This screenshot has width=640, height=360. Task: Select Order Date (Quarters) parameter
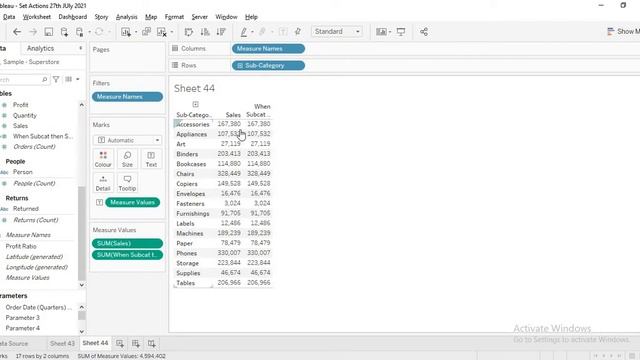pos(38,307)
